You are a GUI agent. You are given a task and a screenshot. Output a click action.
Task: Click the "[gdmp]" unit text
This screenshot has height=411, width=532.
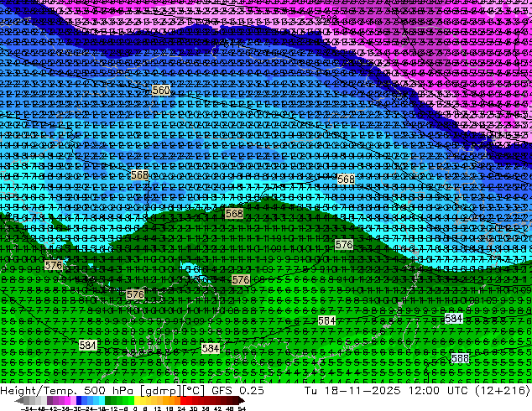coord(162,391)
